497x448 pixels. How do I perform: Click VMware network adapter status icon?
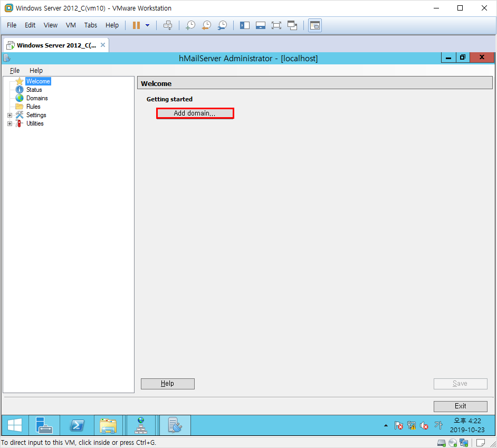464,443
